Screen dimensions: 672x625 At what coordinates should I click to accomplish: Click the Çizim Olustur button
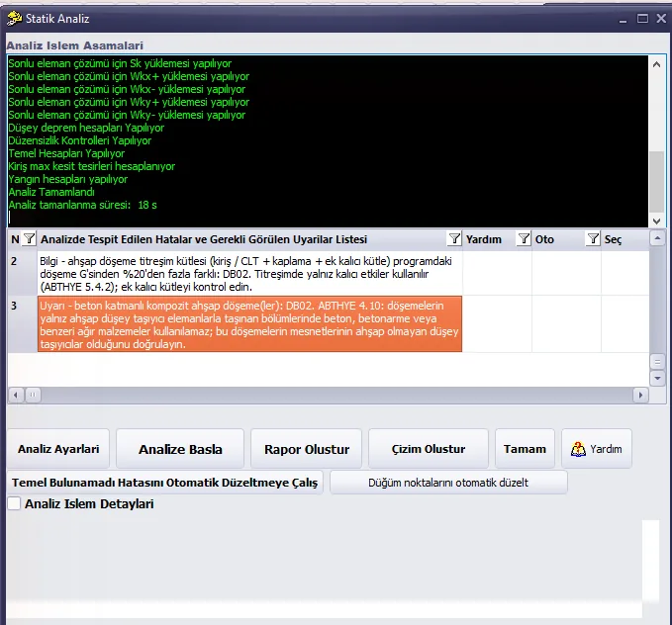coord(429,449)
